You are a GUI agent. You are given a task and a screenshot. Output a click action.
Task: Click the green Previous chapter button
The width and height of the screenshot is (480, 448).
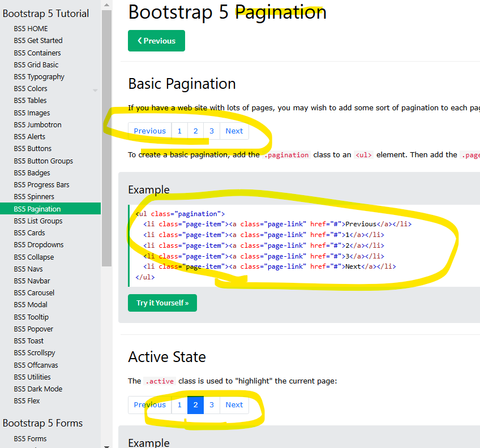point(156,41)
